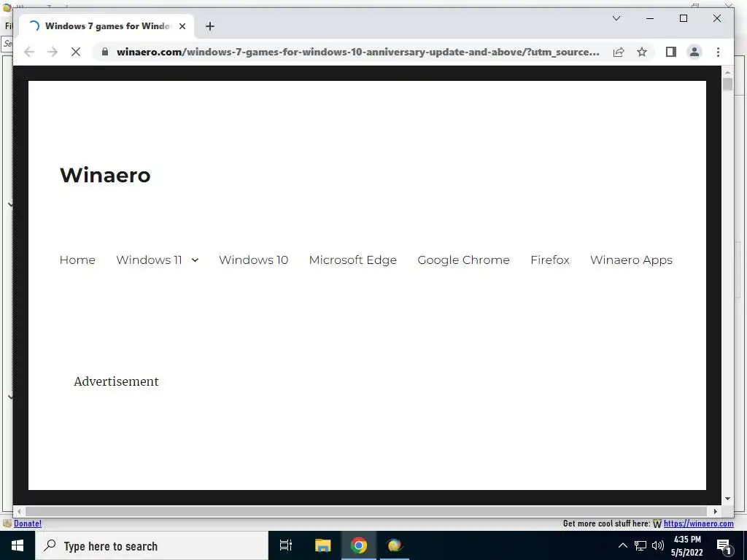747x560 pixels.
Task: Open the Windows Start menu
Action: (x=18, y=545)
